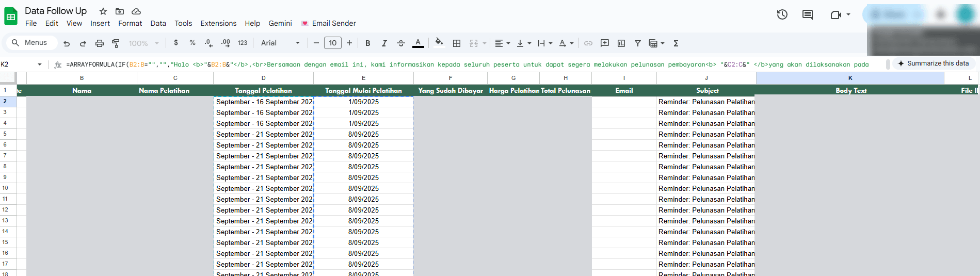Click the Tanggal Pelatihan header cell
This screenshot has width=980, height=276.
click(263, 90)
